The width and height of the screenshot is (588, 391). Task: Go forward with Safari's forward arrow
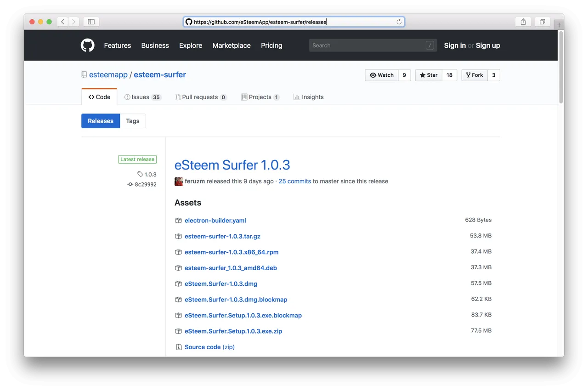point(73,22)
